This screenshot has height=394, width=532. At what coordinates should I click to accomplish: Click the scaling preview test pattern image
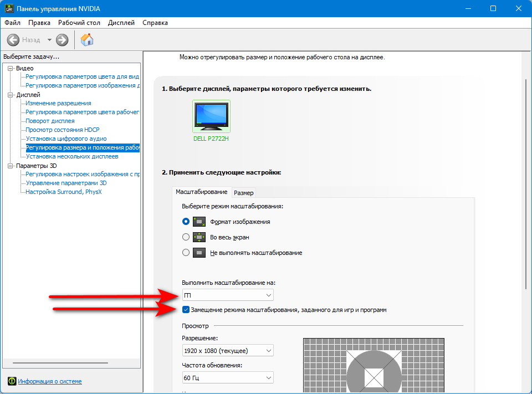[x=374, y=365]
